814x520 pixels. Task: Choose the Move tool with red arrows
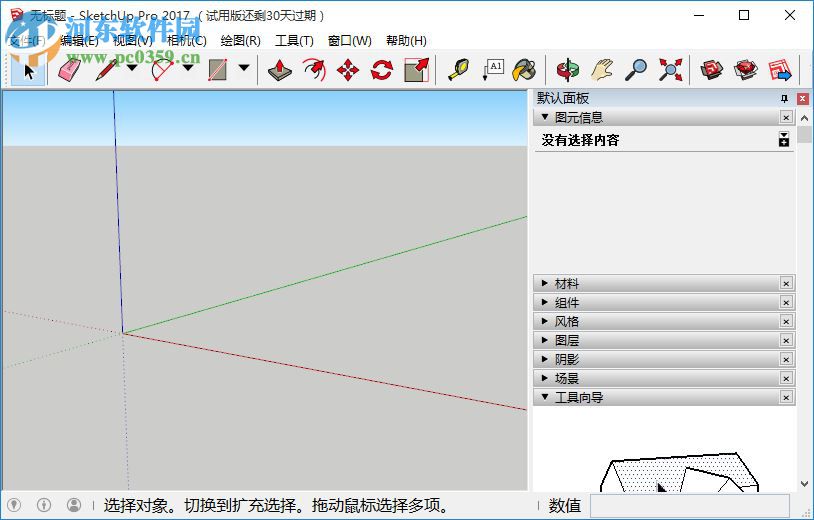(348, 70)
